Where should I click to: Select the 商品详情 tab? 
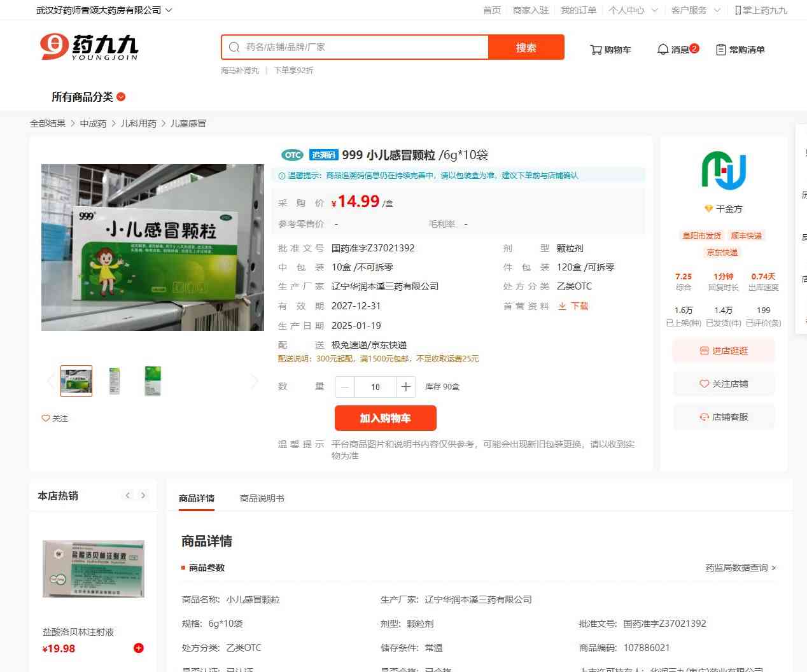(197, 498)
